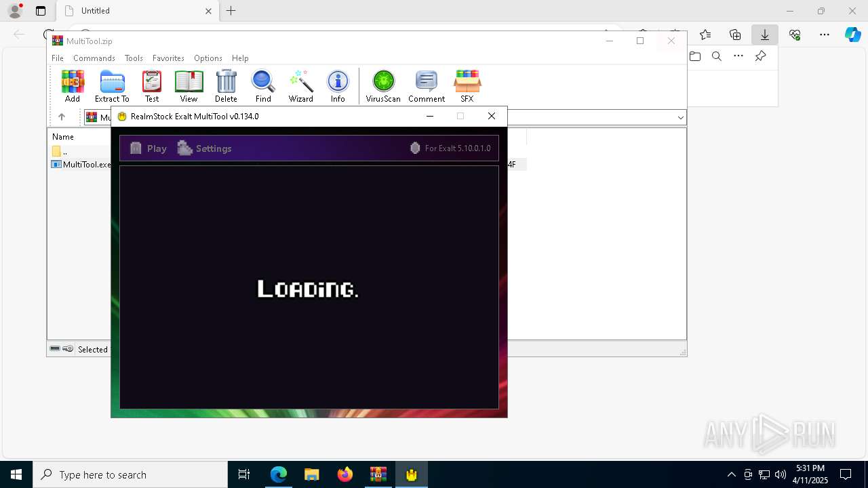
Task: Open File Explorer from the taskbar
Action: (x=311, y=474)
